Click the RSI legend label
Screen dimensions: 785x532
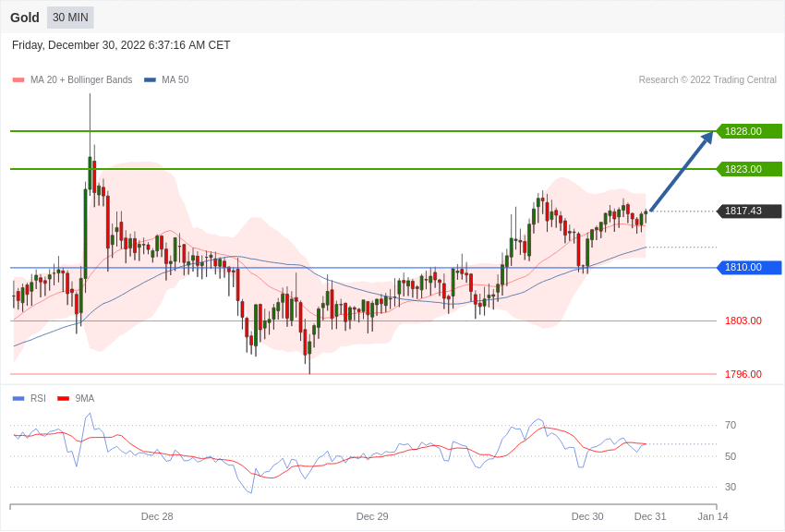pos(38,398)
